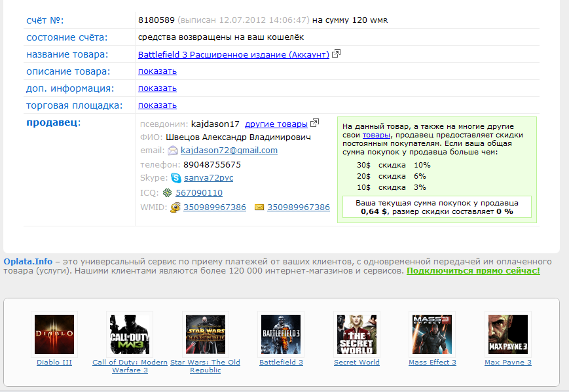The width and height of the screenshot is (569, 392).
Task: Click the email envelope icon
Action: coord(173,150)
